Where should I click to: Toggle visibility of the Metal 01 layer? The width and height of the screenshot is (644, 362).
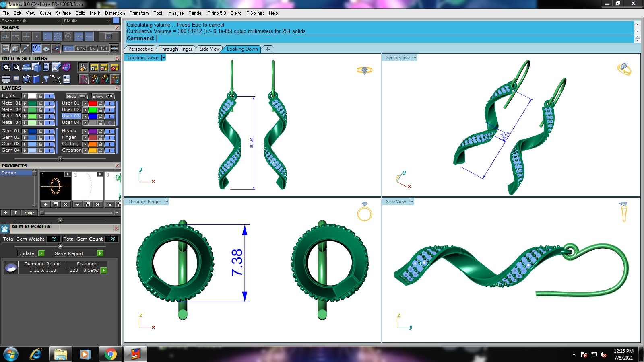pos(50,103)
